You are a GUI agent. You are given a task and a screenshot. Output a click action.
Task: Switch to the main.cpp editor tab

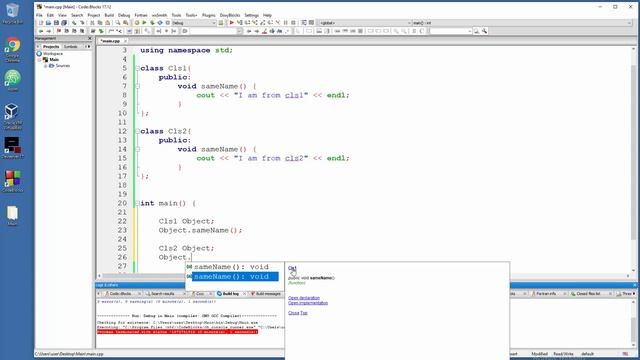coord(110,41)
